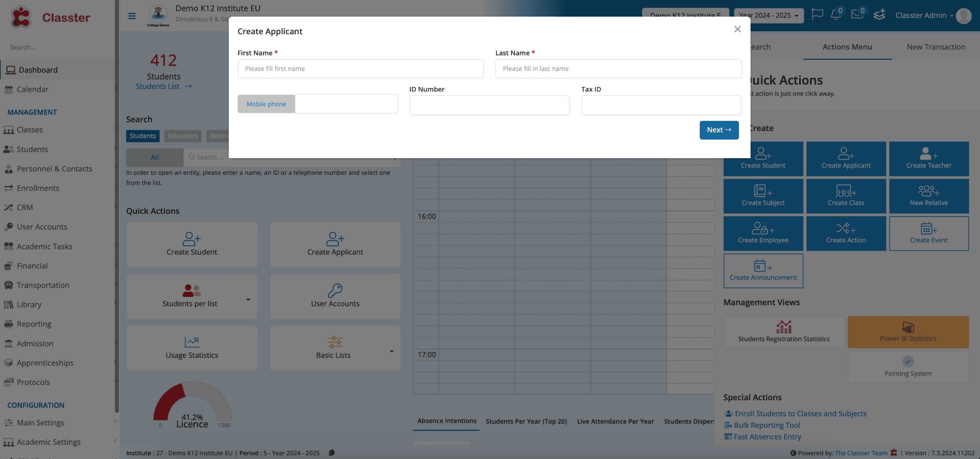980x459 pixels.
Task: Switch to the Actions Menu tab
Action: pyautogui.click(x=847, y=47)
